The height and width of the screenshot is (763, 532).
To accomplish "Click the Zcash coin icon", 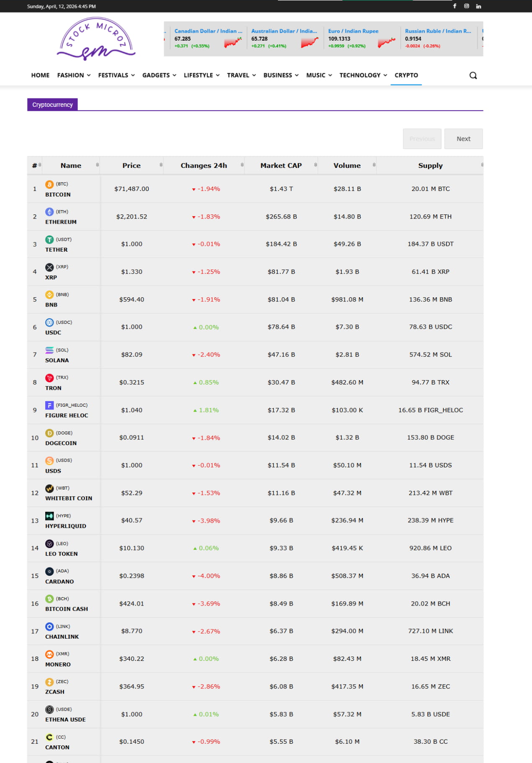I will pos(49,682).
